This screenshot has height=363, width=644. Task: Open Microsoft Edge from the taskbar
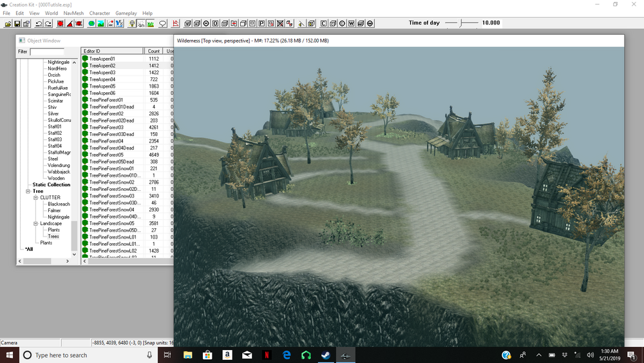(287, 355)
